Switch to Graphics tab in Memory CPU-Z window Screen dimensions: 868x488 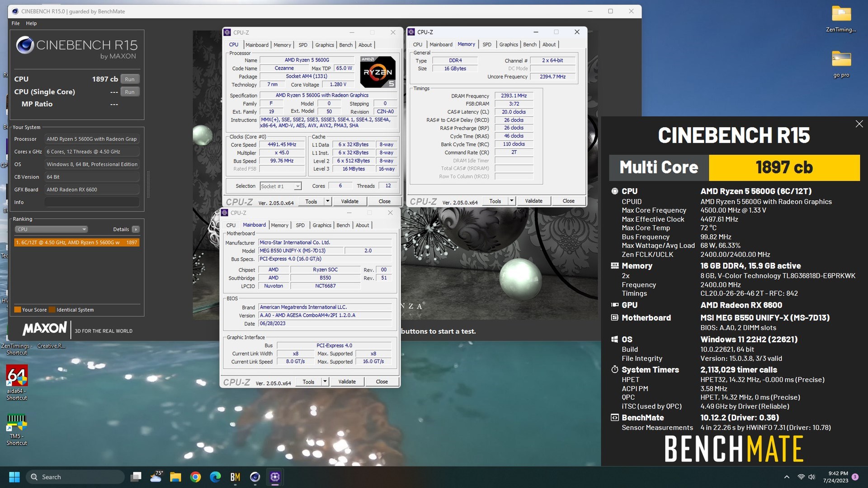point(509,44)
